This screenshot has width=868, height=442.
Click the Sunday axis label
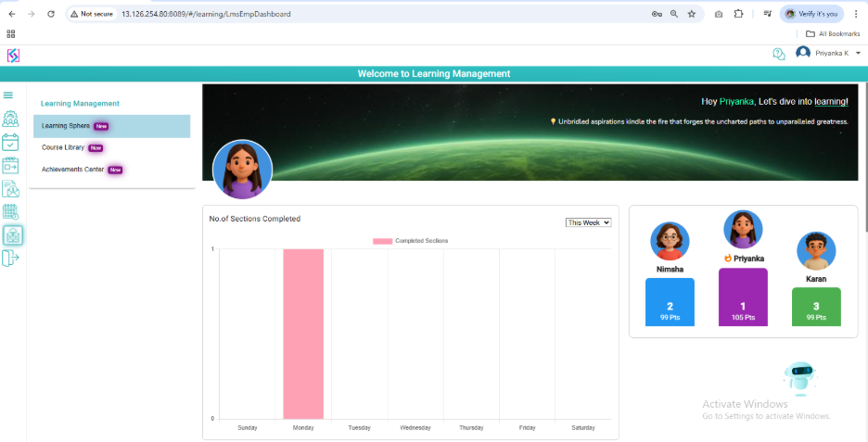(x=248, y=427)
